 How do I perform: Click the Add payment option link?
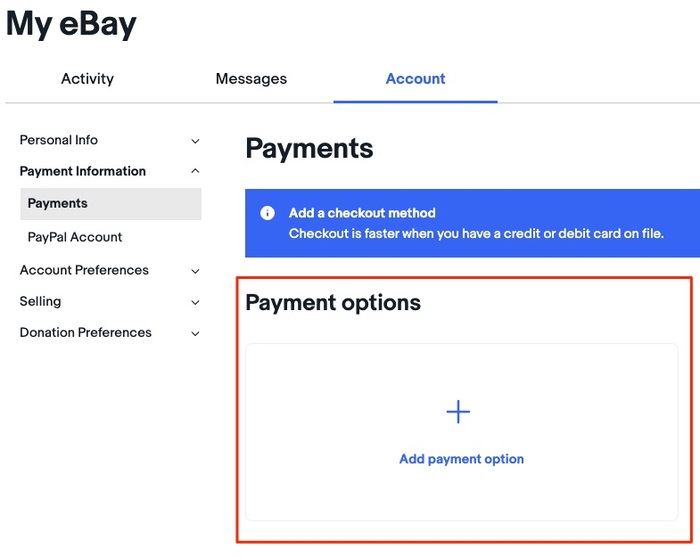(461, 459)
